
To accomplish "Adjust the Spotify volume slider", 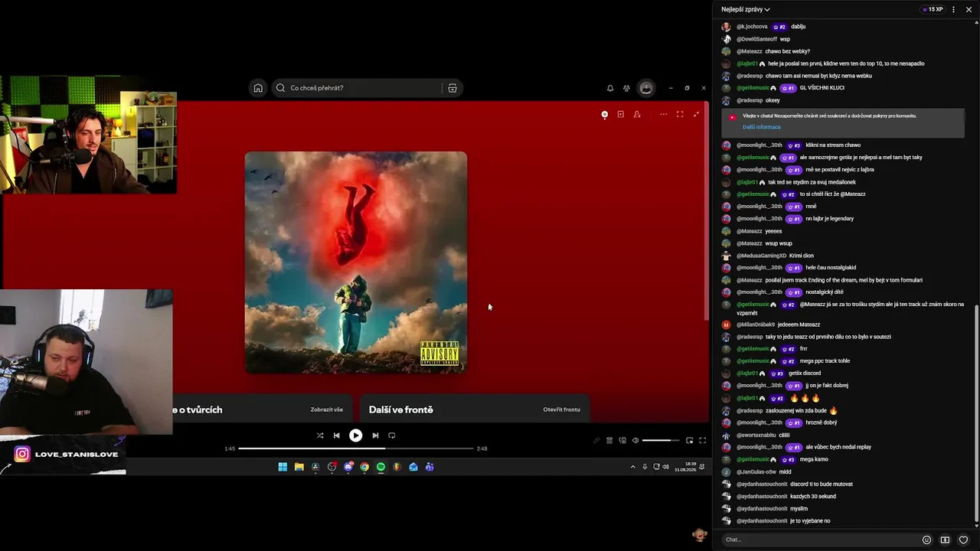I will coord(661,441).
